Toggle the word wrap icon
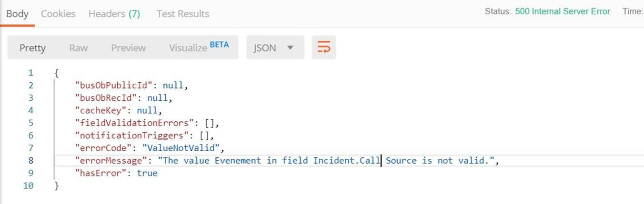Viewport: 644px width, 204px height. 323,48
